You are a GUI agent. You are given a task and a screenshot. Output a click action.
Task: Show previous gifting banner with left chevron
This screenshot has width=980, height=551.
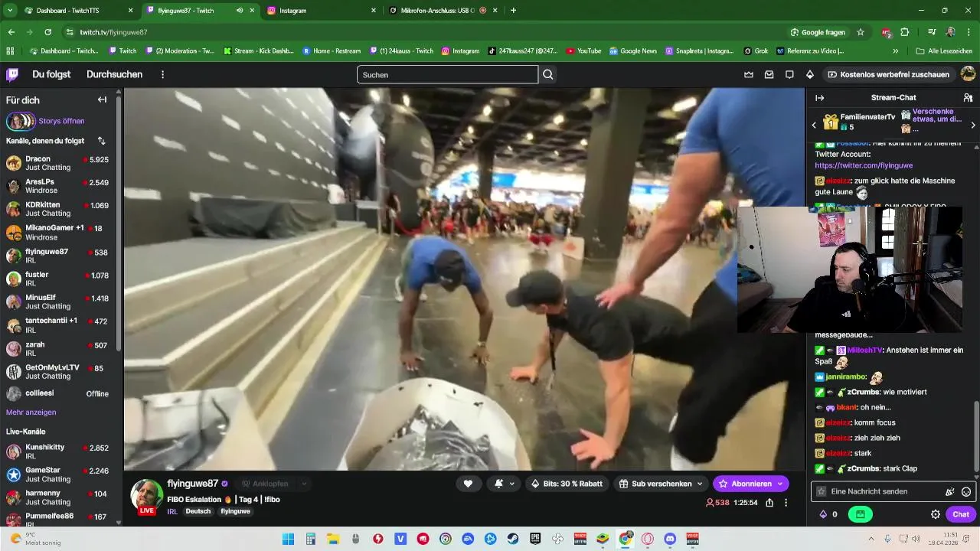814,125
